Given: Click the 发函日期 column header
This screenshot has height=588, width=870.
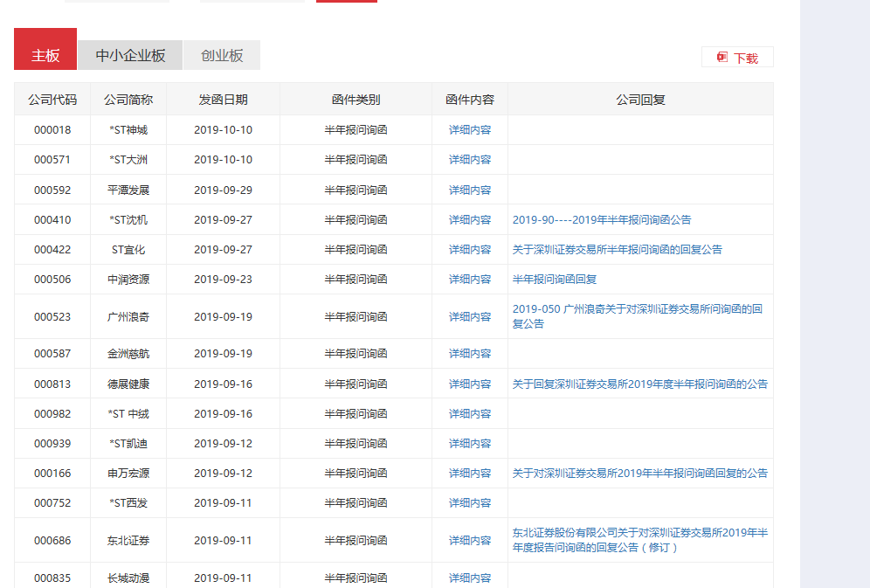Looking at the screenshot, I should pos(223,100).
